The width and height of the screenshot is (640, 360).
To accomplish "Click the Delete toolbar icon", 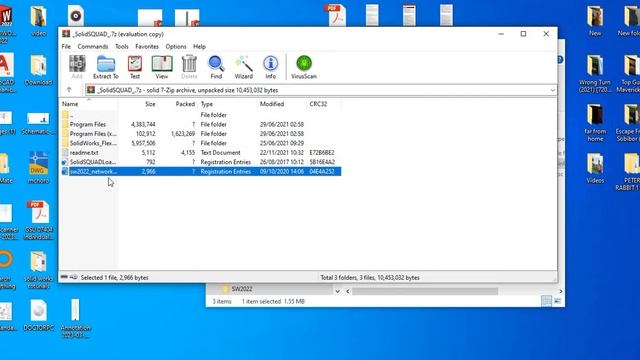I will 189,67.
